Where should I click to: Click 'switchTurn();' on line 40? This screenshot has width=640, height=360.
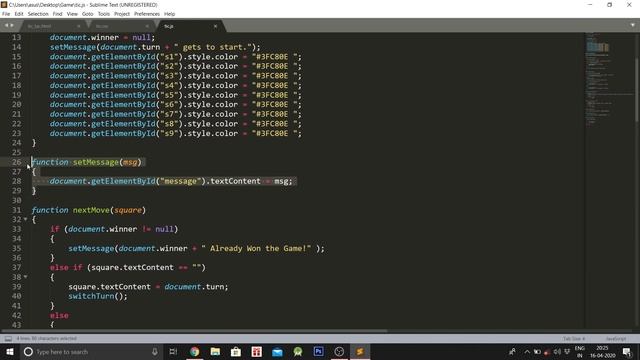[98, 296]
